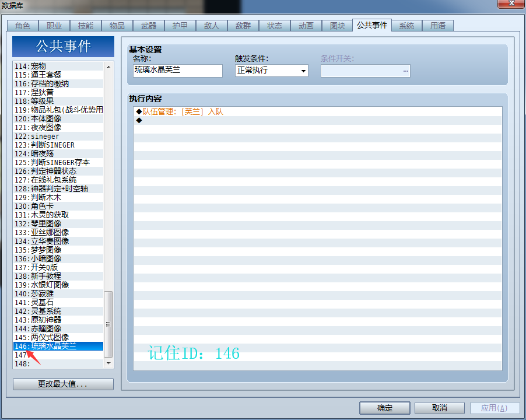
Task: Select list entry 129:判断木木
Action: (58, 197)
